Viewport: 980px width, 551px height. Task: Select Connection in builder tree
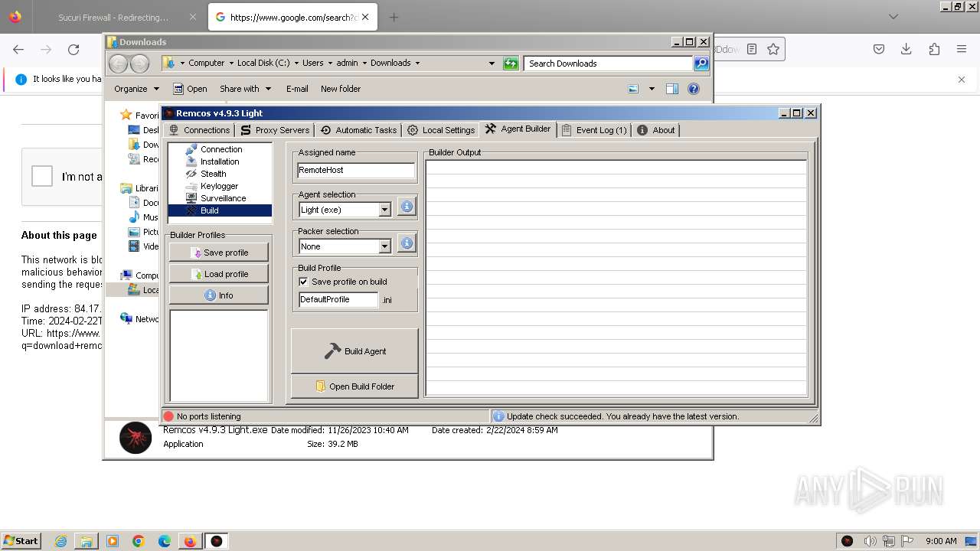(x=221, y=149)
